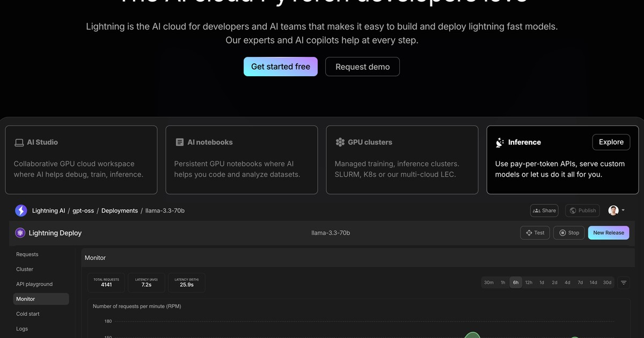The image size is (644, 338).
Task: Open the monitor filter settings icon
Action: [624, 282]
